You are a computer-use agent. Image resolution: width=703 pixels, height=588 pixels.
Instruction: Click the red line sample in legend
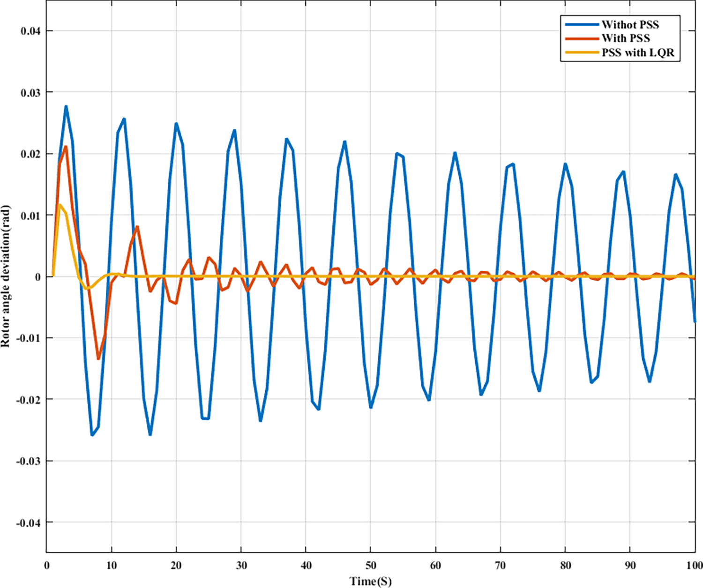[x=582, y=38]
